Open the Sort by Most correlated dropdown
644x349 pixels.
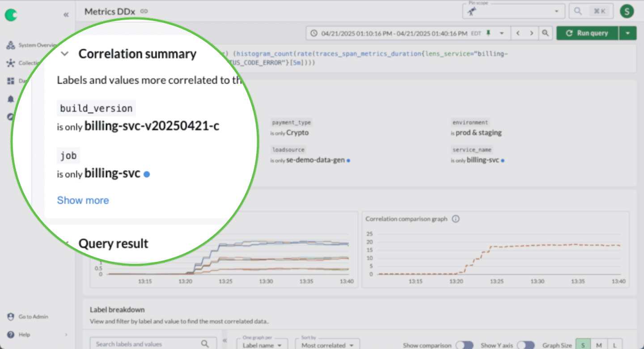pyautogui.click(x=327, y=345)
